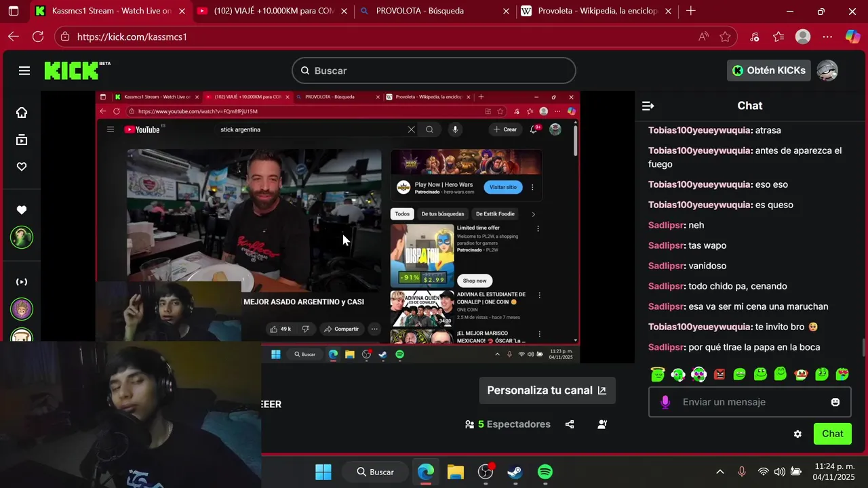Insert the halo angel emote
This screenshot has width=868, height=488.
657,373
